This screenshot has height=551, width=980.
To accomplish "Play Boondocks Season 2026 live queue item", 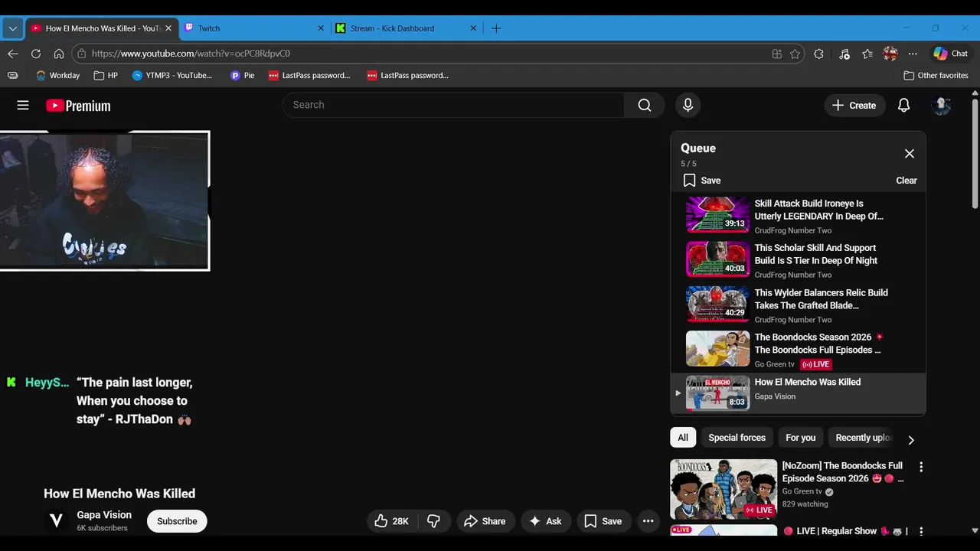I will [798, 350].
